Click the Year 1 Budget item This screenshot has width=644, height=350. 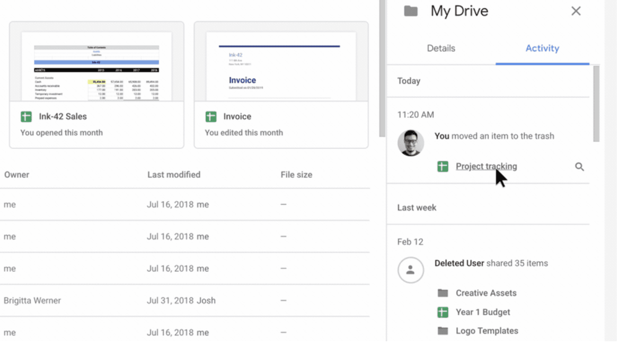click(483, 312)
